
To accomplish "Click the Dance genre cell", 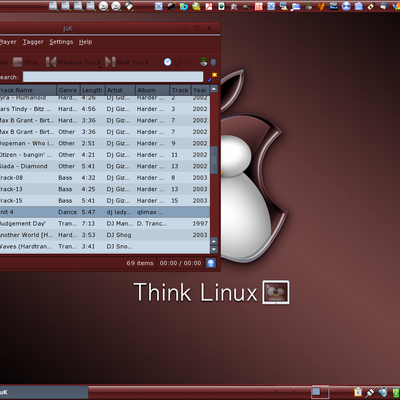I will click(67, 212).
